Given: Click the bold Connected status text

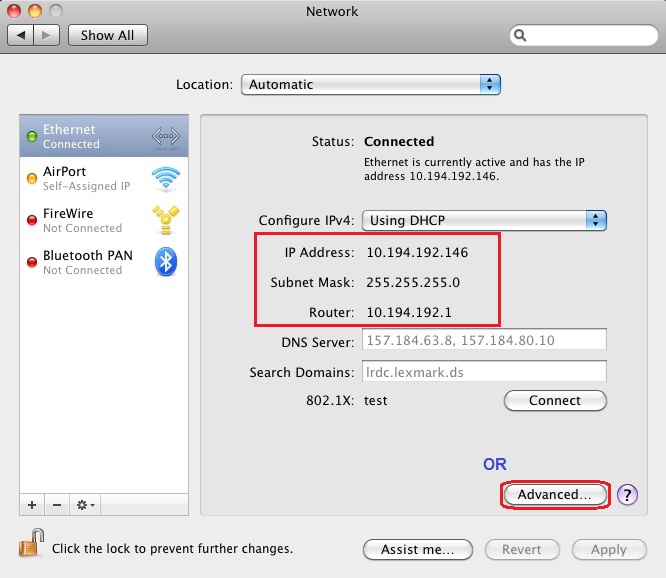Looking at the screenshot, I should pos(399,141).
